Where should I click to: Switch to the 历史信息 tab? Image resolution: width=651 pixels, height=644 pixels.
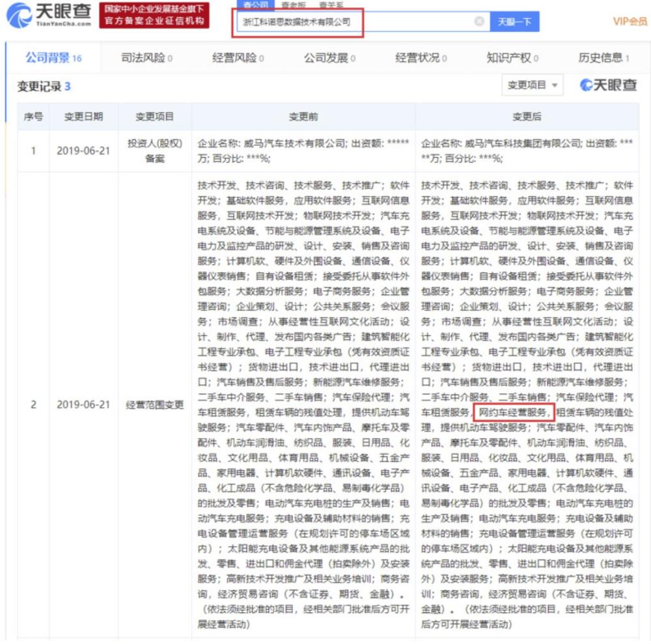(x=603, y=58)
